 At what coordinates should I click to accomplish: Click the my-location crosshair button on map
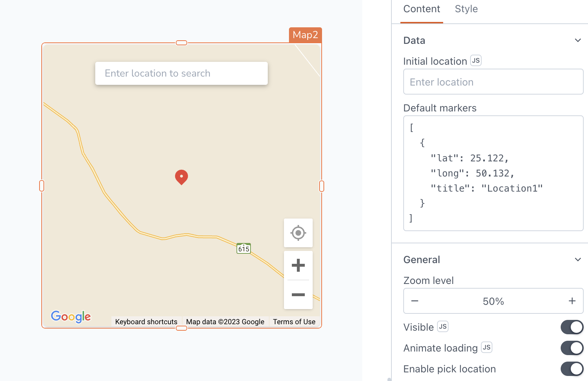pos(298,233)
